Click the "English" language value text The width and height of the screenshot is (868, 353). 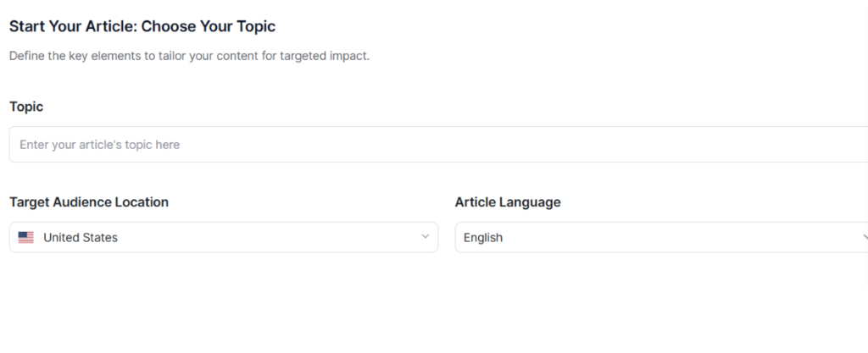pyautogui.click(x=483, y=238)
